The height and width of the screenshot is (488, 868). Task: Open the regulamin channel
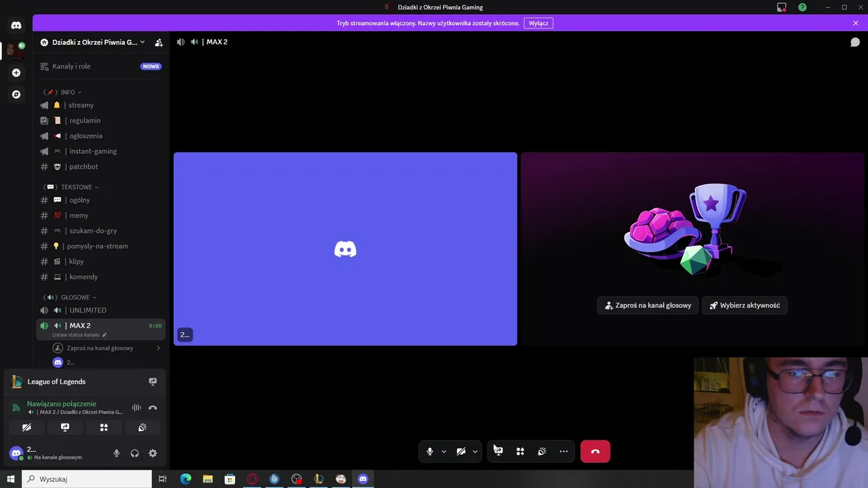pyautogui.click(x=101, y=121)
